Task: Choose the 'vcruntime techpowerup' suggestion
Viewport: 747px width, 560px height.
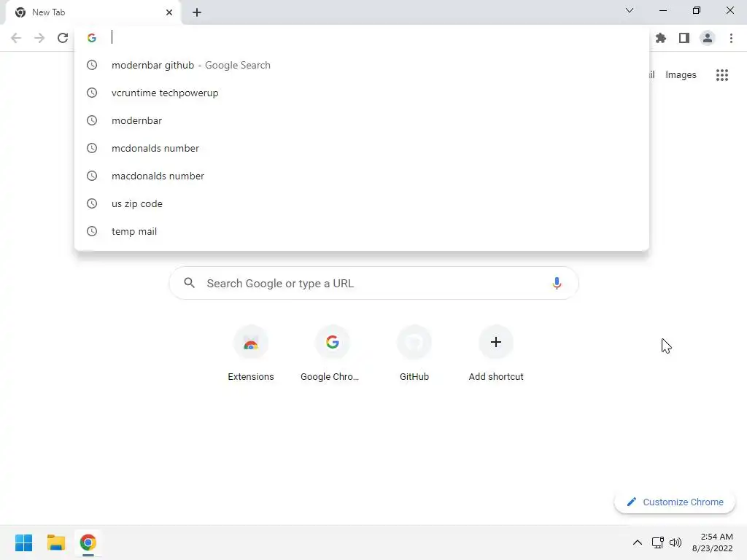Action: [x=362, y=93]
